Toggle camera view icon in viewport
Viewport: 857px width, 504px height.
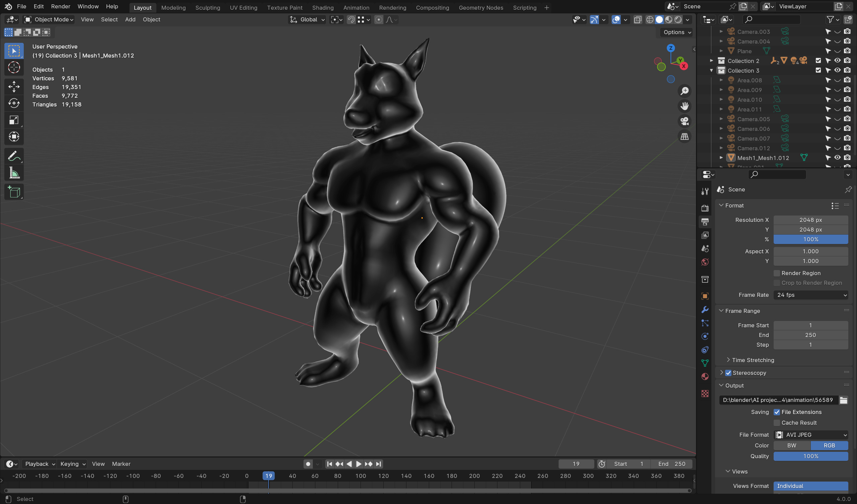[685, 121]
